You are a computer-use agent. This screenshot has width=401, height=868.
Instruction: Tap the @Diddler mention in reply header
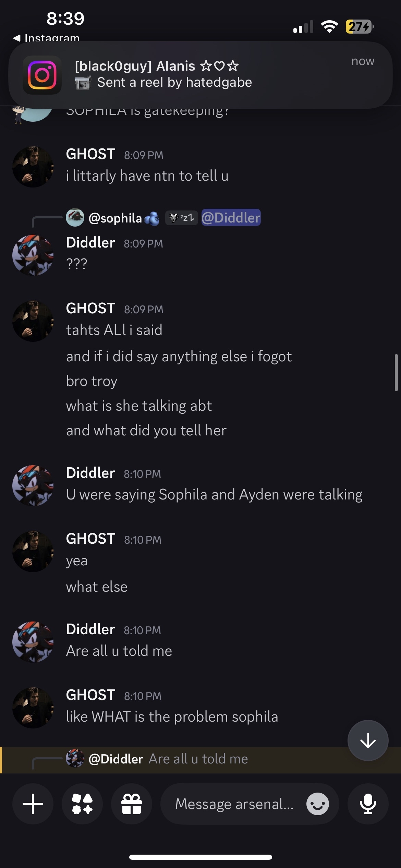(231, 218)
